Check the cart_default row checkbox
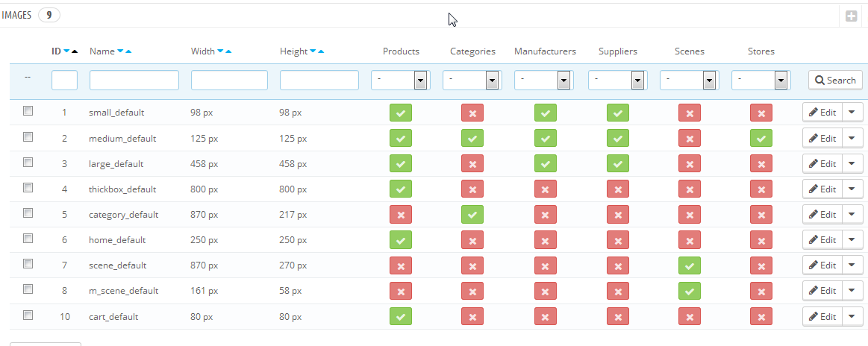This screenshot has width=868, height=346. click(28, 315)
